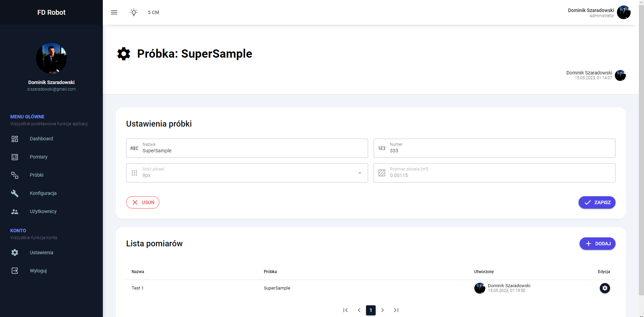
Task: Go to Próbki in the sidebar
Action: coord(36,175)
